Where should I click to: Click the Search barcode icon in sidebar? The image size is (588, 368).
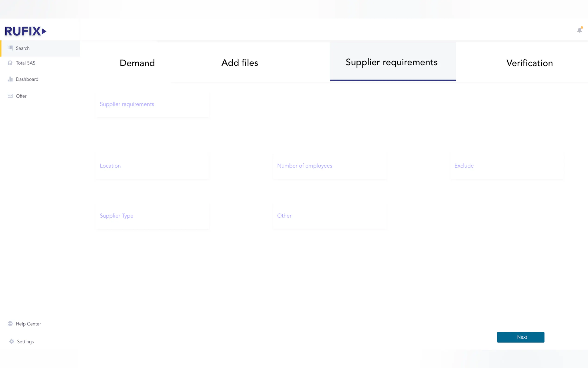pyautogui.click(x=10, y=48)
